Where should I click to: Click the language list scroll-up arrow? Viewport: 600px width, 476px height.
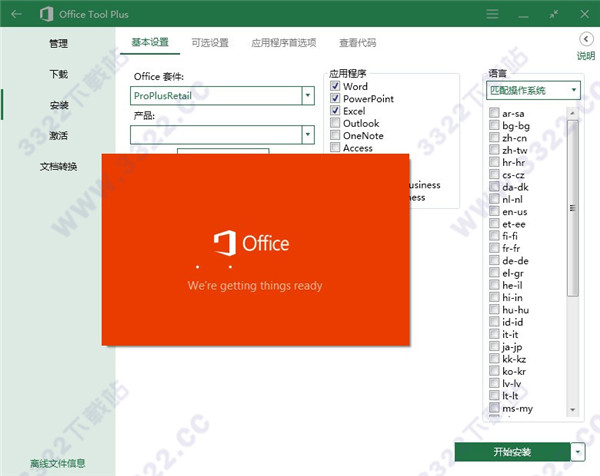coord(572,113)
